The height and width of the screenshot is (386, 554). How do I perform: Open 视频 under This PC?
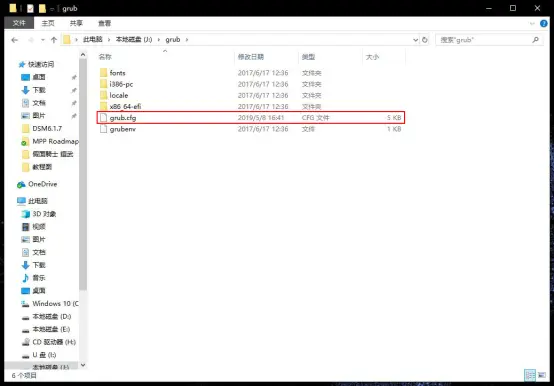point(39,226)
